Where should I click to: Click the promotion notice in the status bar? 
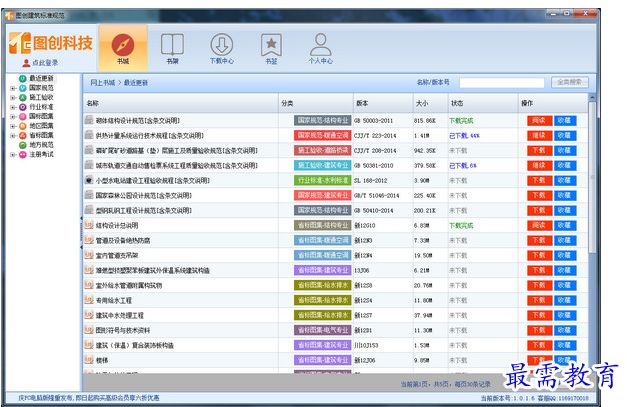coord(89,398)
